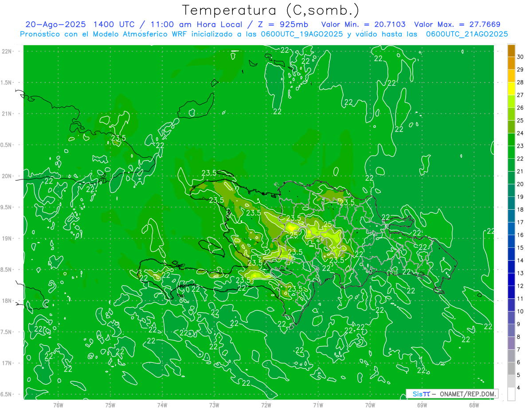Viewport: 532px width, 411px height.
Task: Click the 26 label on the color scale
Action: coord(520,108)
